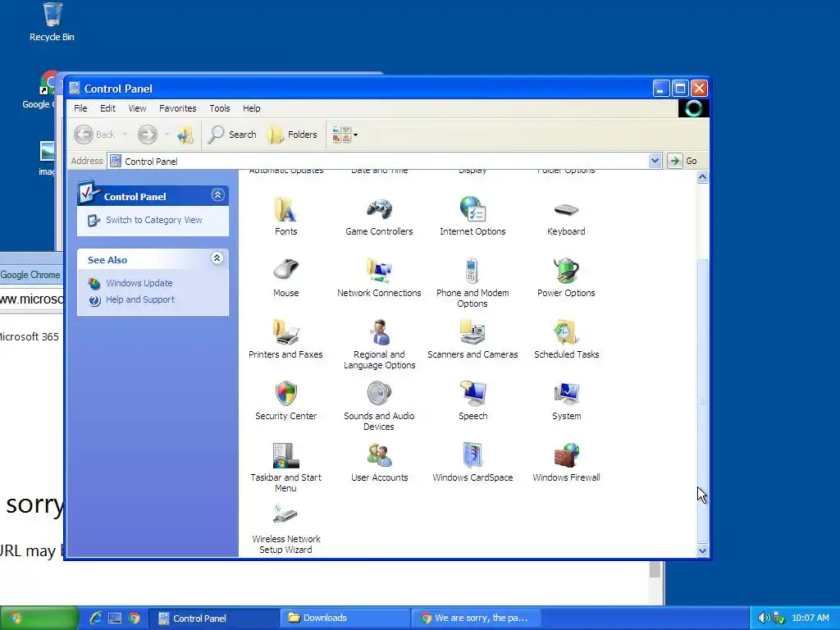Screen dimensions: 840x630
Task: Open Sounds and Audio Devices icon
Action: pos(379,406)
